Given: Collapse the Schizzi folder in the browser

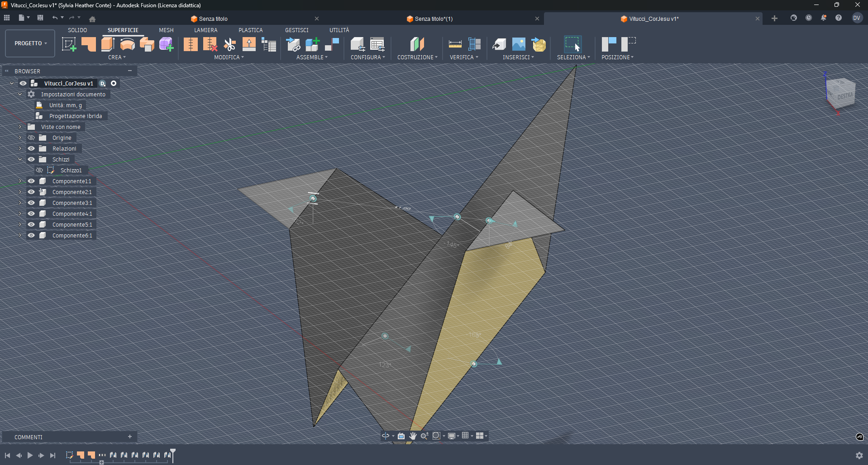Looking at the screenshot, I should pos(19,159).
